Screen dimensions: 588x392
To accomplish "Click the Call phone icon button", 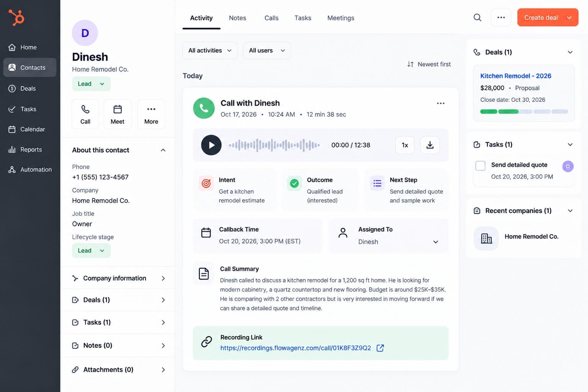I will click(x=85, y=114).
